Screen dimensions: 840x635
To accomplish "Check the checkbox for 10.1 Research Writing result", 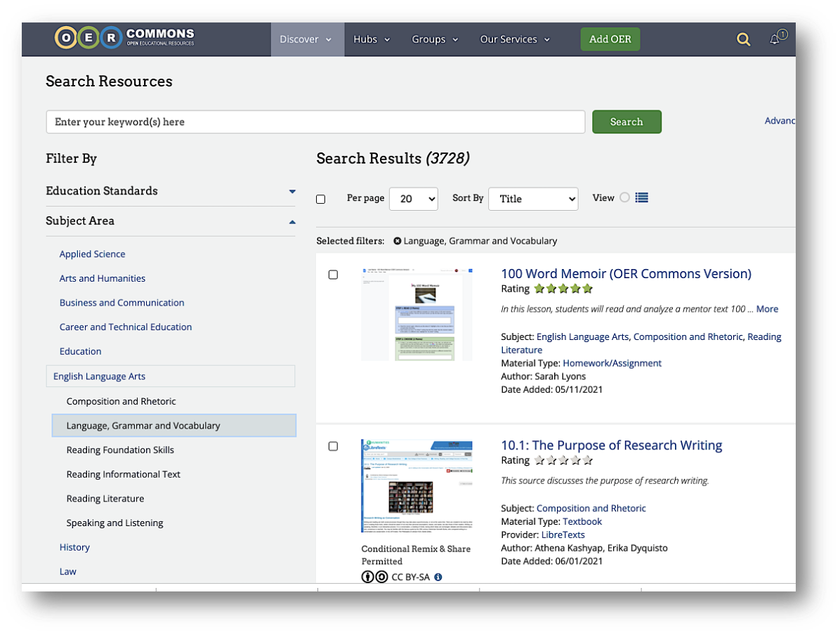I will tap(333, 446).
